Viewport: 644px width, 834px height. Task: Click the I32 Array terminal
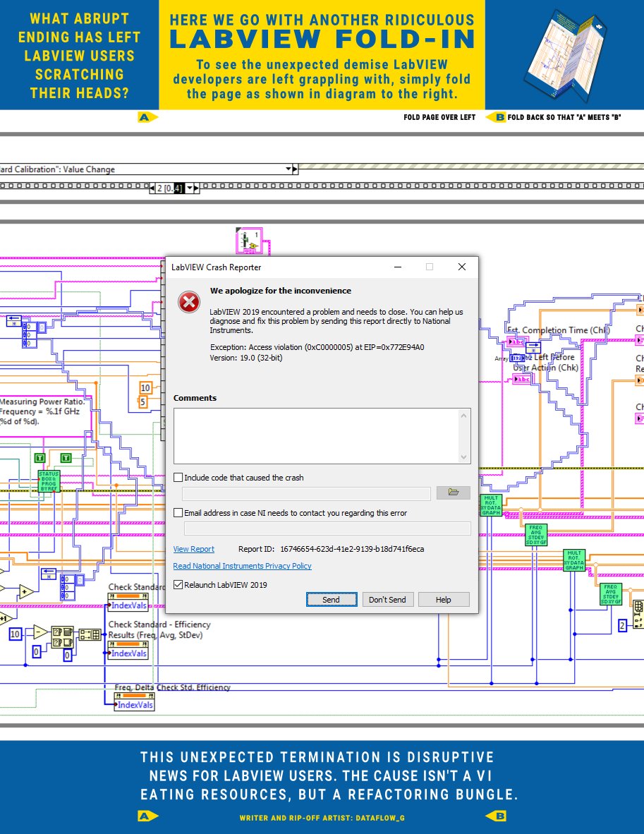click(518, 358)
